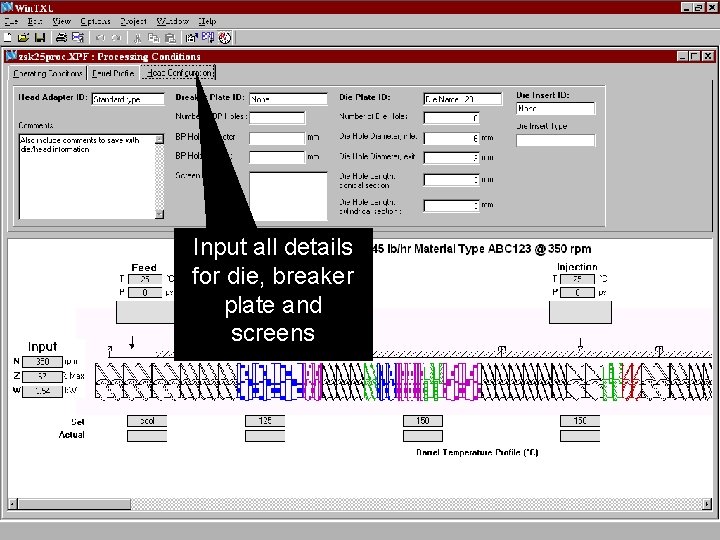Screen dimensions: 720x540
Task: Click the zsk25proc.XPF document window icon
Action: (x=11, y=56)
